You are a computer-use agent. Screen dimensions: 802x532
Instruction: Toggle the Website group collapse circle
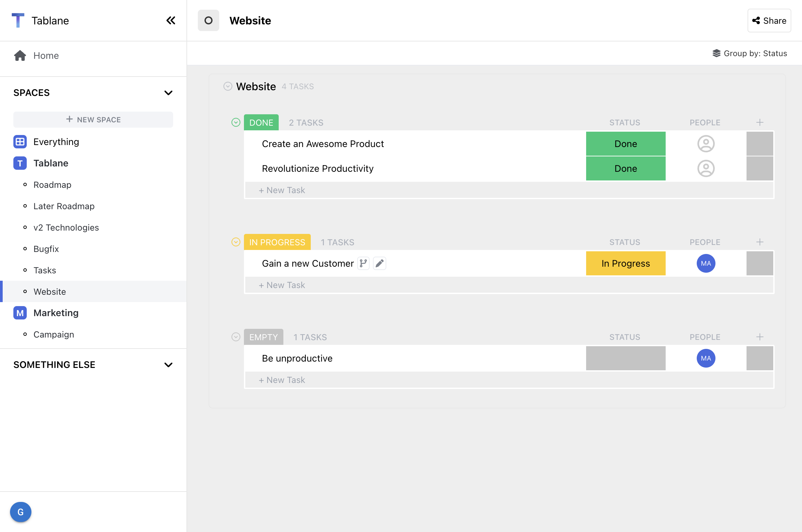228,86
